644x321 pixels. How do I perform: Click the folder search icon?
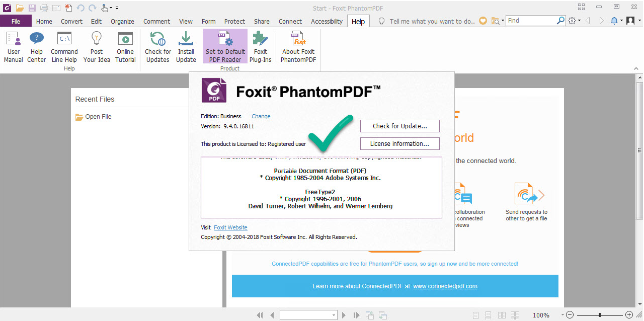(496, 21)
